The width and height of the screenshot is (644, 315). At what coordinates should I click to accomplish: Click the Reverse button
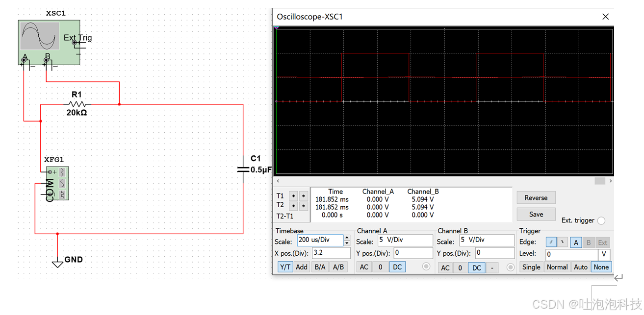[x=536, y=198]
